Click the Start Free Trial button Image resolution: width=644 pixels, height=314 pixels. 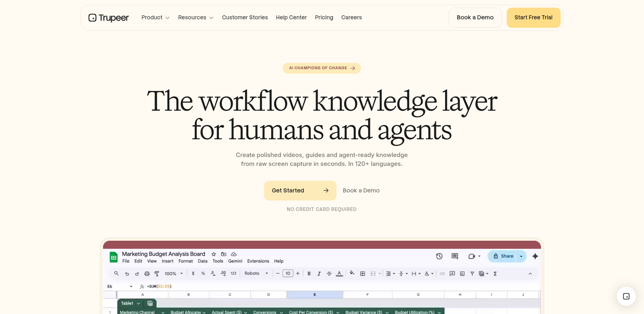(x=534, y=18)
